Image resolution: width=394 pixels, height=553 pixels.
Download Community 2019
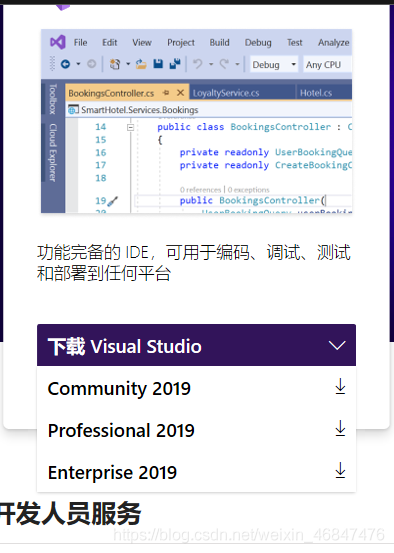click(x=196, y=388)
